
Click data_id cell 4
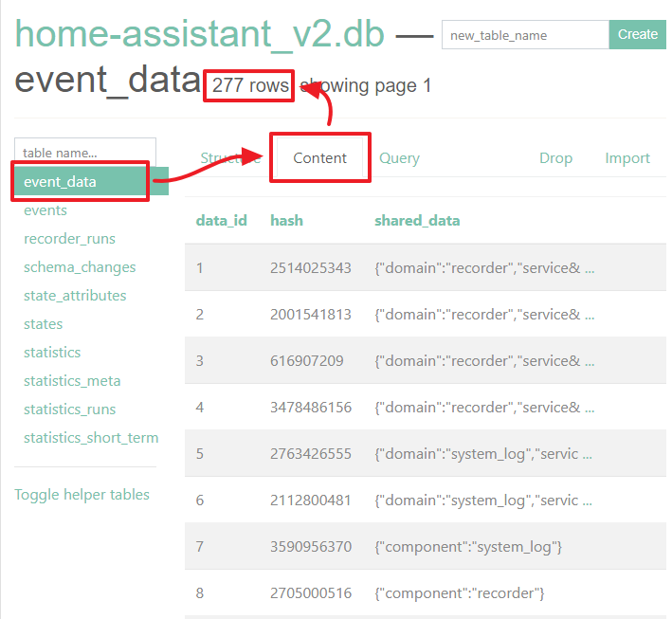tap(200, 408)
